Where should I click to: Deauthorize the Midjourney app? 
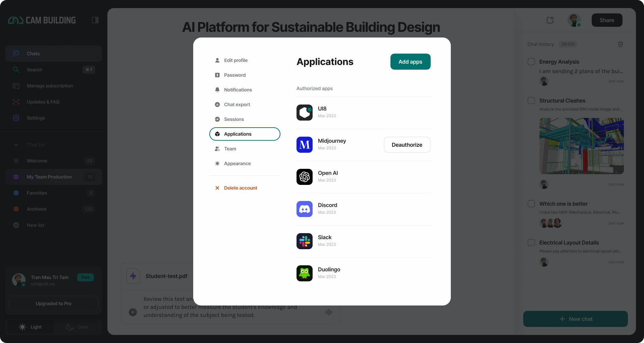[407, 145]
